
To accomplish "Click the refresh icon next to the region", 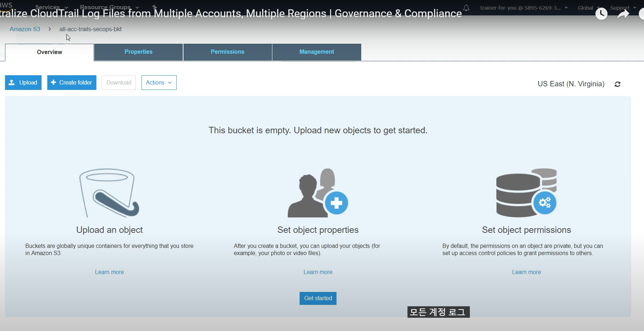I will click(x=617, y=84).
